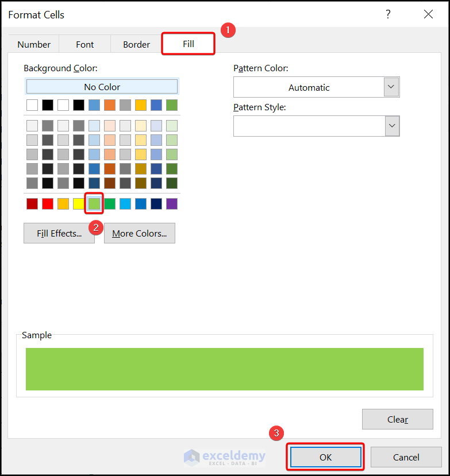Open the Fill Effects dialog
The width and height of the screenshot is (450, 476).
pyautogui.click(x=59, y=233)
